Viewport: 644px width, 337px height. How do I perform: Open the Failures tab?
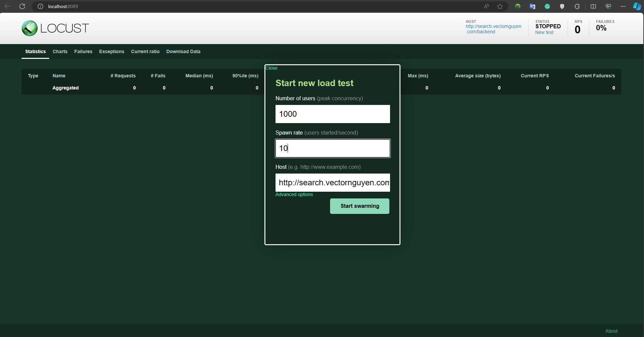click(x=83, y=51)
